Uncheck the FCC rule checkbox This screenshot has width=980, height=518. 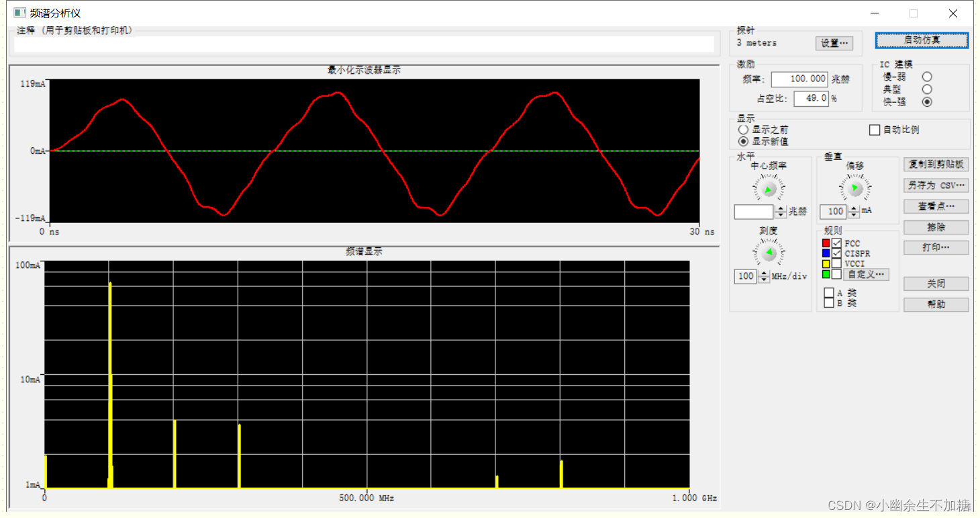[x=836, y=243]
